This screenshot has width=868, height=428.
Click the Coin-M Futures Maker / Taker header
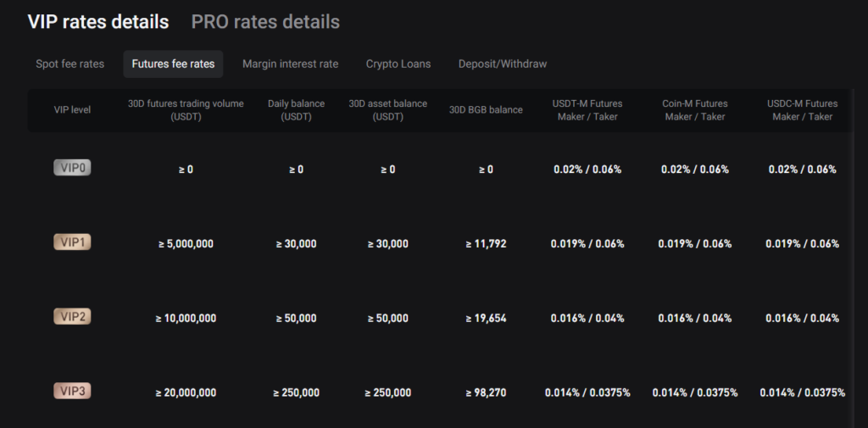695,110
